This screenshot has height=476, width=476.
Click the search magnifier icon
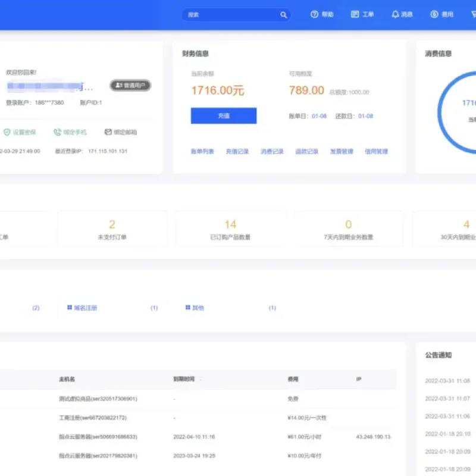(x=283, y=15)
